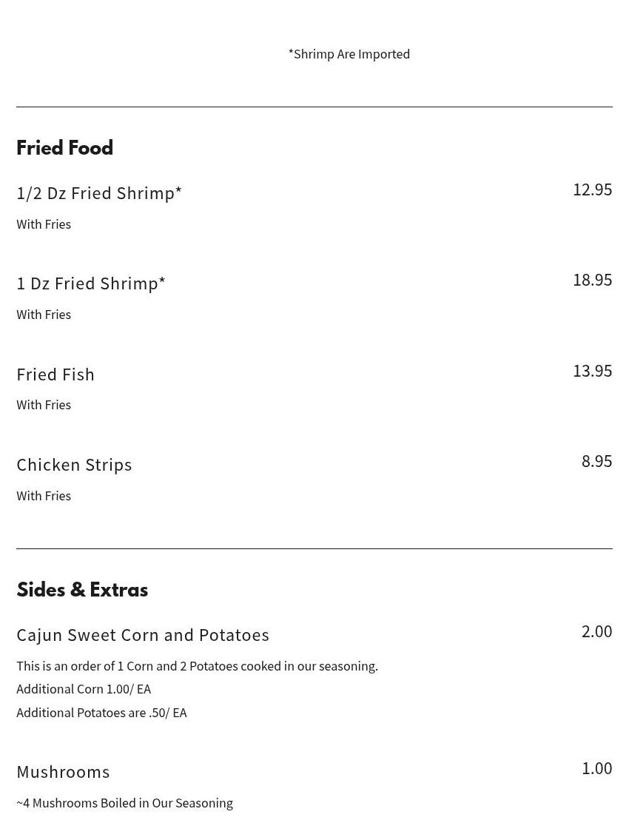Select the 1 Dz Fried Shrimp item
Screen dimensions: 629x840
(x=91, y=283)
